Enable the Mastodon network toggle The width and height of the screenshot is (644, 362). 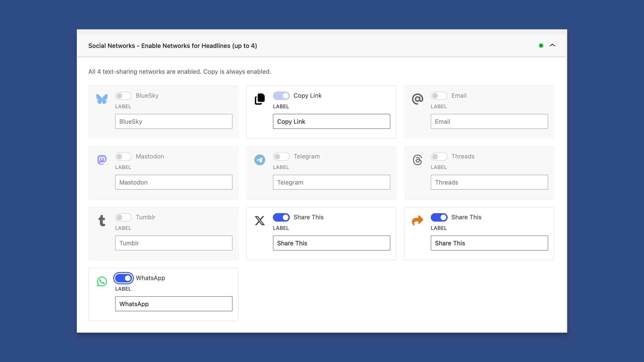(x=123, y=156)
